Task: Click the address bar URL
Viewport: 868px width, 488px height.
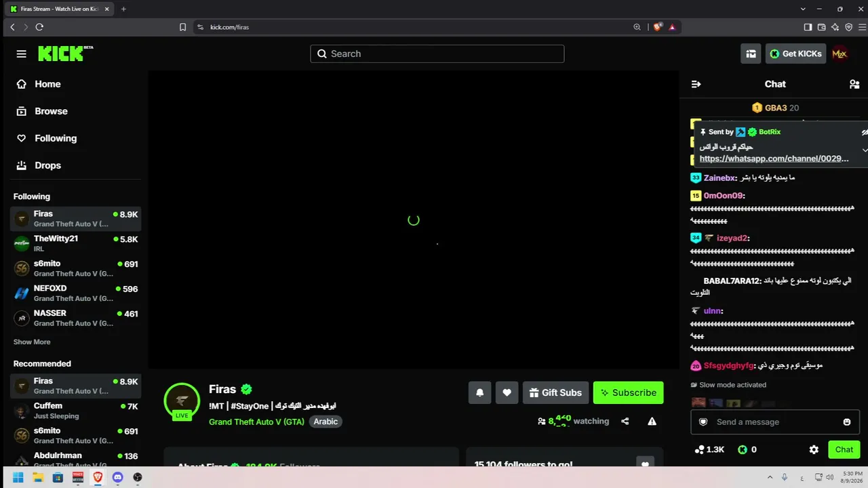Action: (x=229, y=27)
